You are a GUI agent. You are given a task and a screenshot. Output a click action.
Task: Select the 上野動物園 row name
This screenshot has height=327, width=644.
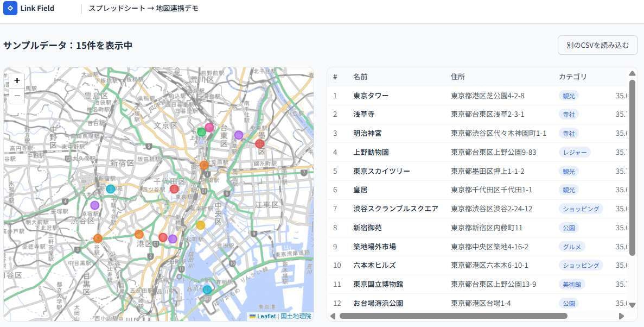pyautogui.click(x=371, y=152)
